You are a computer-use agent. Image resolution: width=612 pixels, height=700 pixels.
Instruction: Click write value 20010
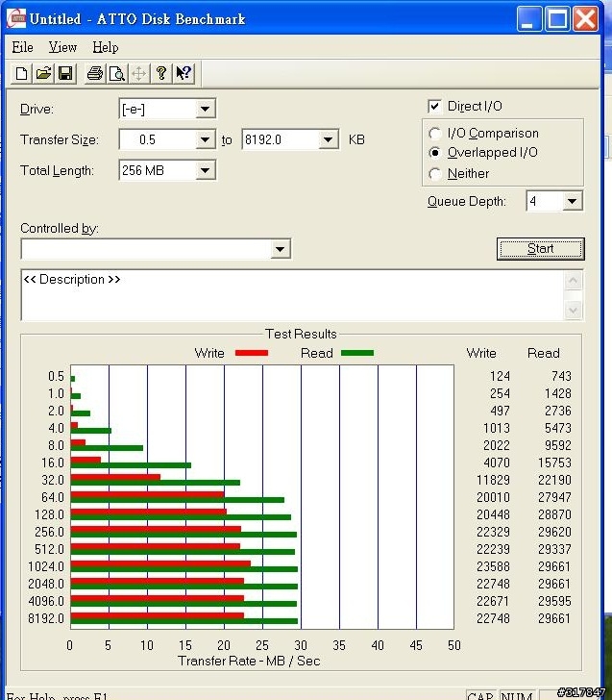(x=493, y=497)
